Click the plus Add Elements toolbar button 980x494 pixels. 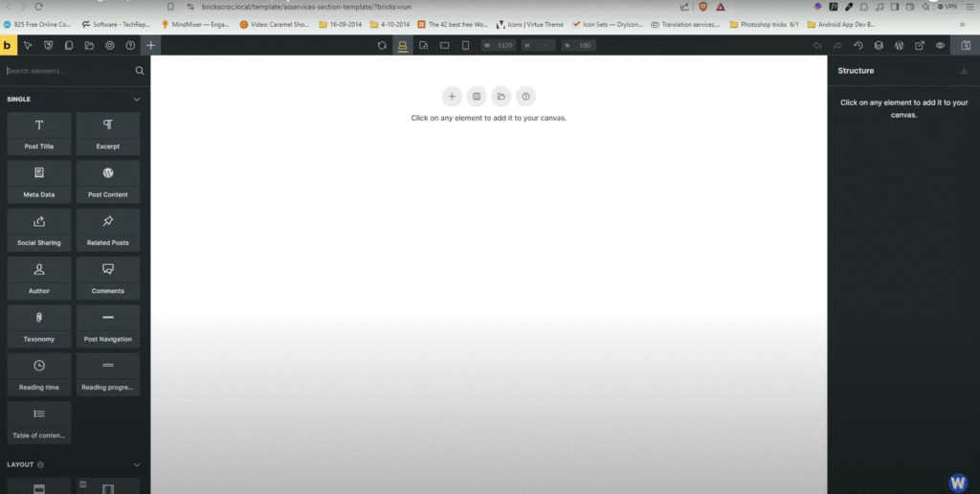(150, 45)
